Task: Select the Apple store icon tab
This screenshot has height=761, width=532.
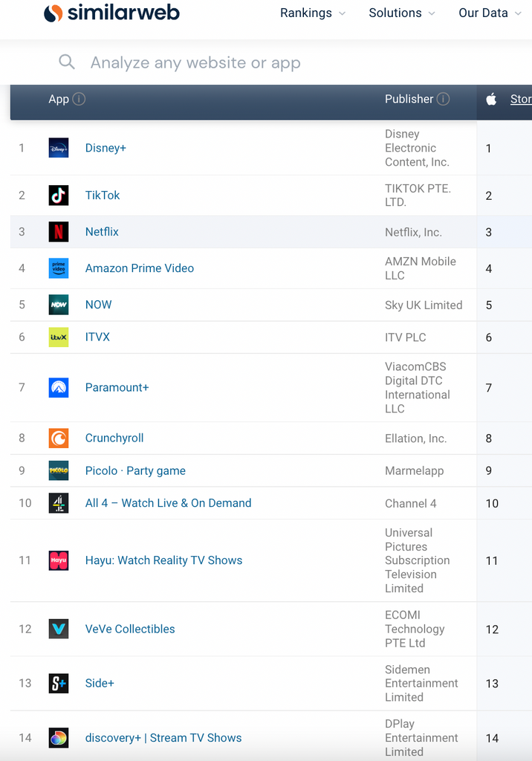Action: [x=491, y=99]
